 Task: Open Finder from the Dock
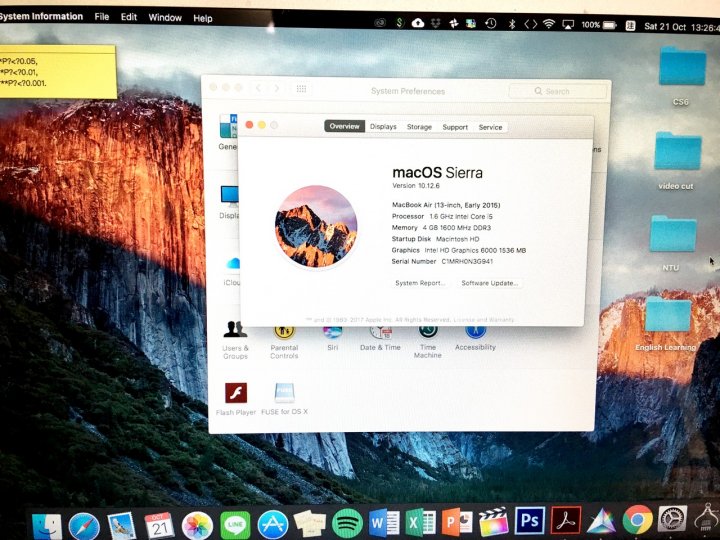[46, 526]
